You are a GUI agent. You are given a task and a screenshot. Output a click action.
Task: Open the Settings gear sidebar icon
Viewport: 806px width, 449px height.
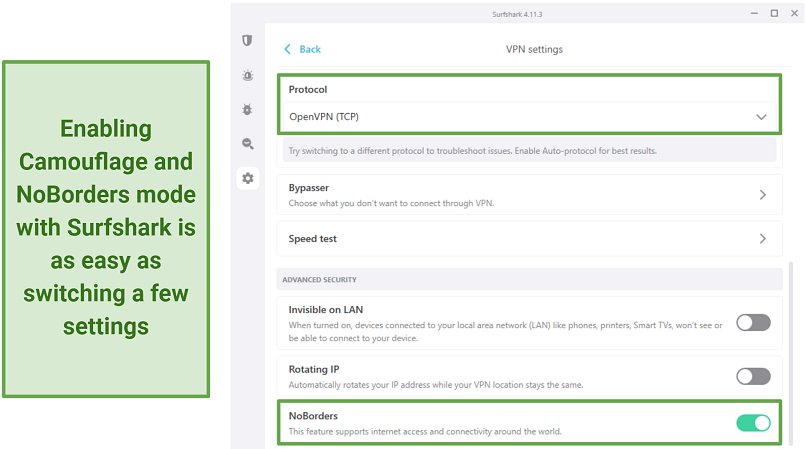(248, 178)
